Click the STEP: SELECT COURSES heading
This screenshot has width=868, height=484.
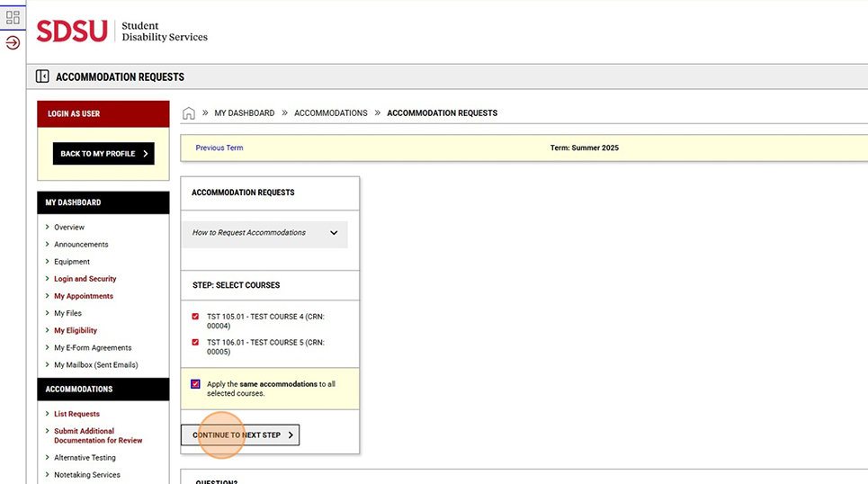tap(237, 285)
